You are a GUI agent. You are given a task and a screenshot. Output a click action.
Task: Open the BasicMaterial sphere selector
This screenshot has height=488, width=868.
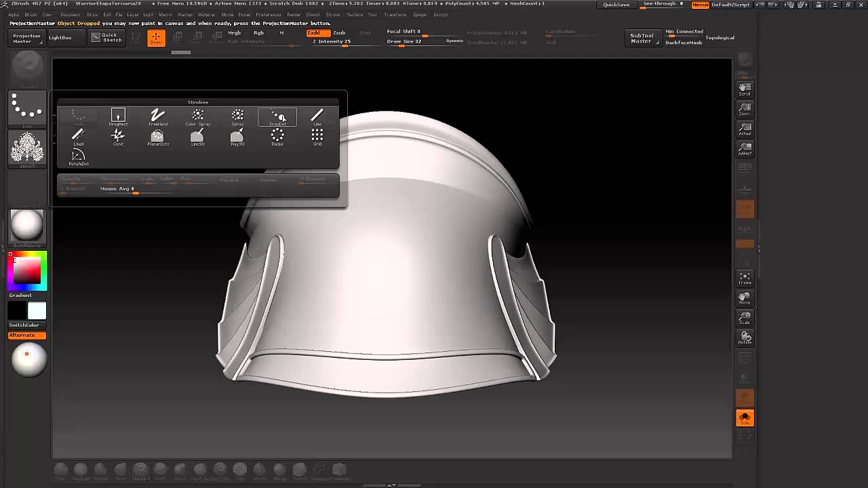pyautogui.click(x=28, y=227)
